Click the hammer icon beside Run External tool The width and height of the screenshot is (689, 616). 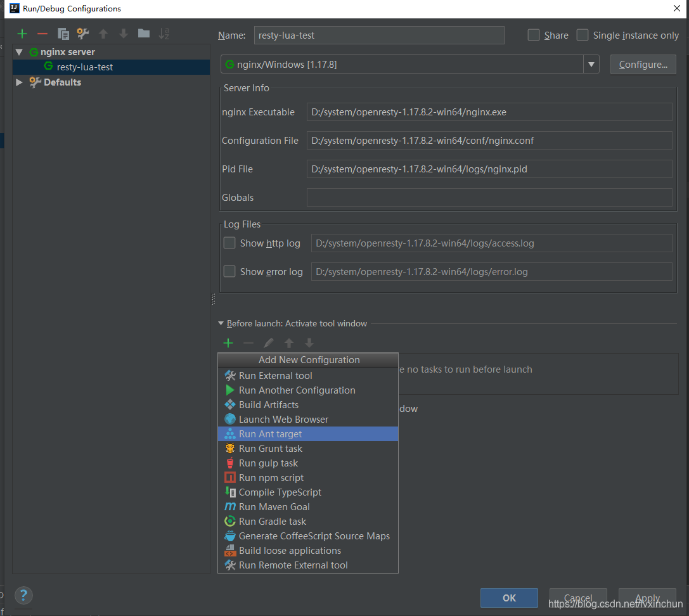(230, 376)
